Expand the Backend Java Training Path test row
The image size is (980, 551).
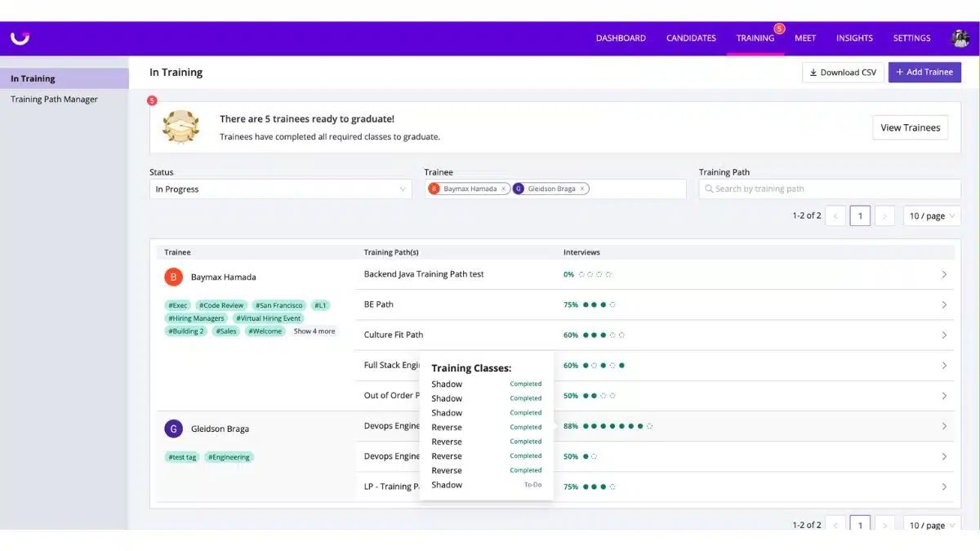click(944, 274)
